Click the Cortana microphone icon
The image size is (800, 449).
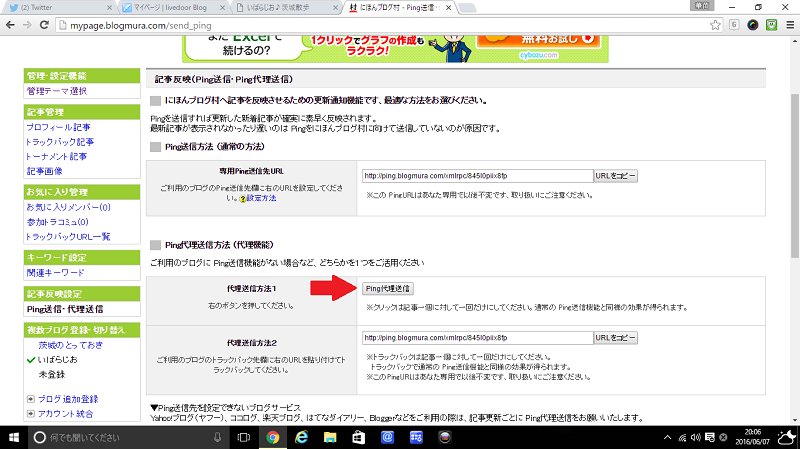pyautogui.click(x=217, y=437)
